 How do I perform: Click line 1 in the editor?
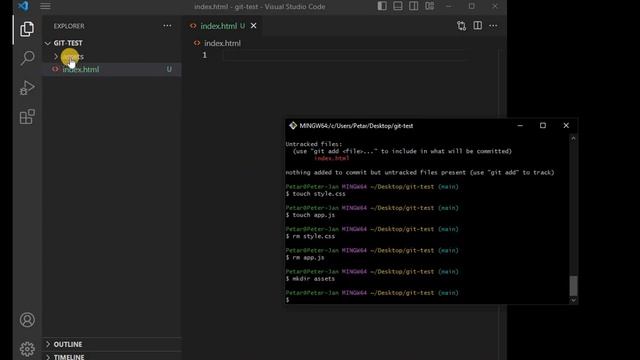(x=345, y=55)
